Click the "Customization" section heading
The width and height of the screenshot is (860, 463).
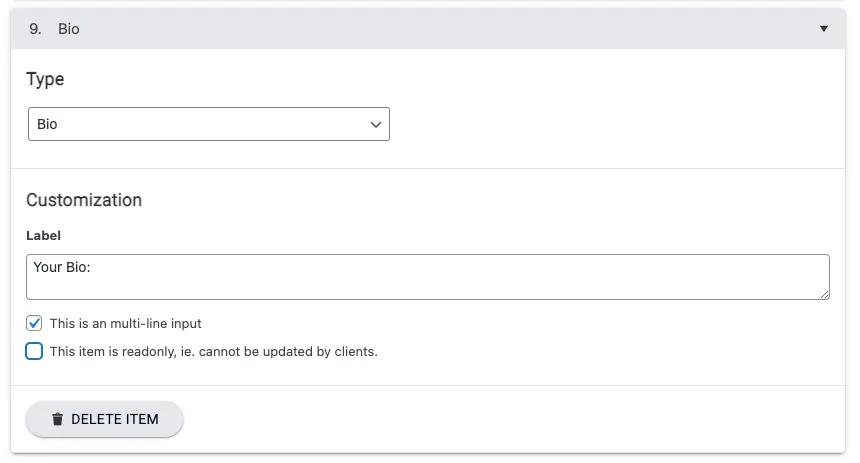point(84,200)
